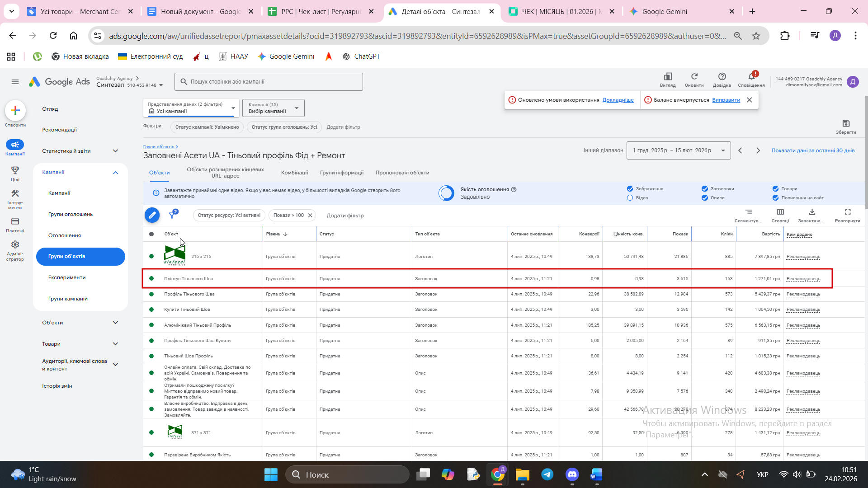Viewport: 868px width, 488px height.
Task: Open the Групи інформації tab
Action: coord(341,173)
